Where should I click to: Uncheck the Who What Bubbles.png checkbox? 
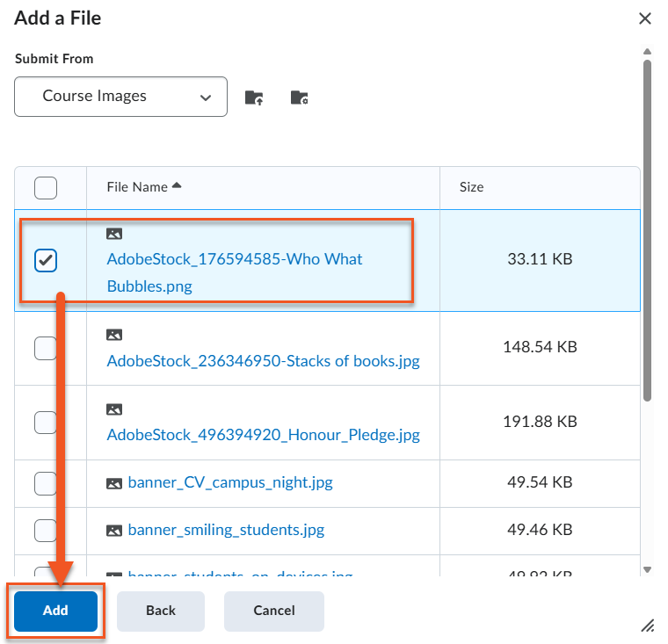point(46,260)
